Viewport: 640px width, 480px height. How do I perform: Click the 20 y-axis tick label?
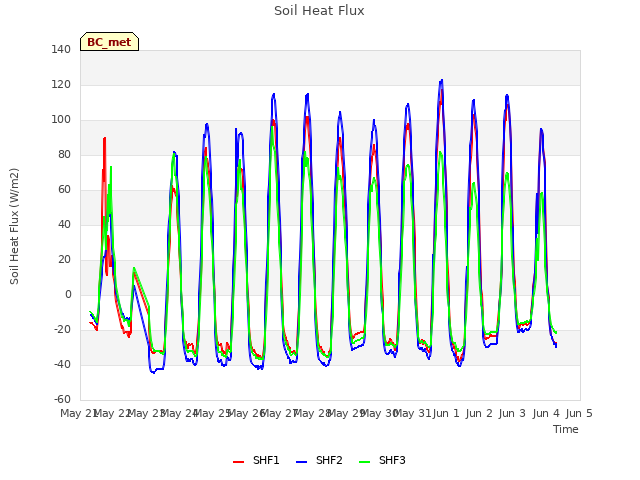point(64,260)
